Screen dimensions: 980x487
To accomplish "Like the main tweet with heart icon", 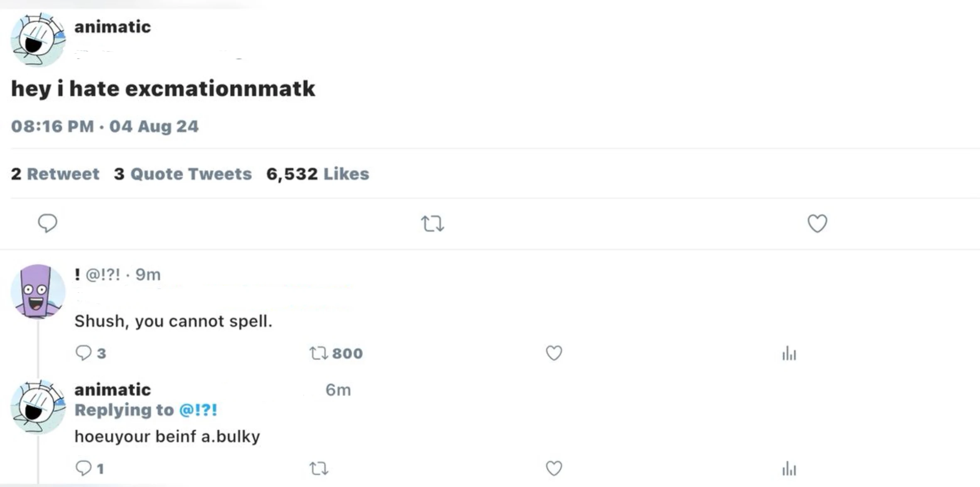I will [x=817, y=223].
